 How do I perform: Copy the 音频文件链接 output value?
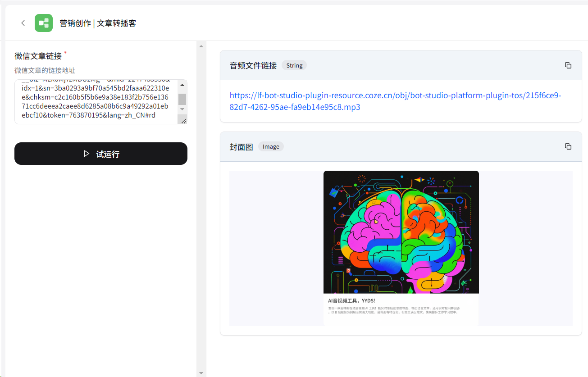[568, 65]
